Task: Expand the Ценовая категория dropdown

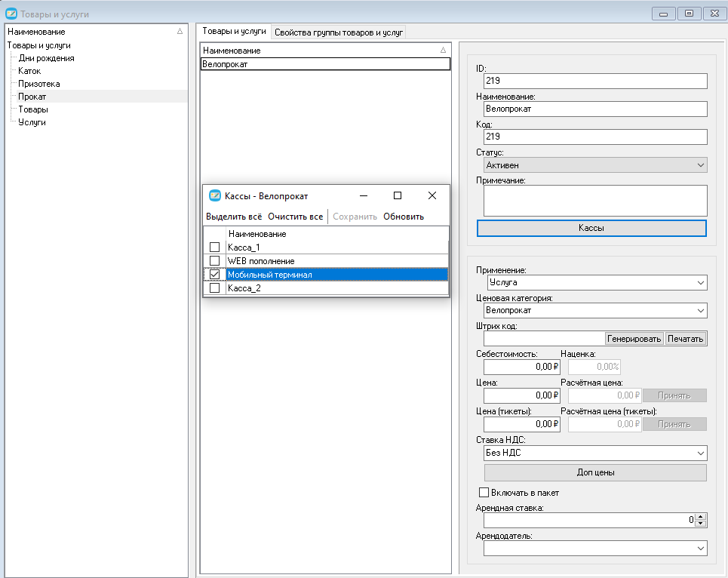Action: [x=701, y=311]
